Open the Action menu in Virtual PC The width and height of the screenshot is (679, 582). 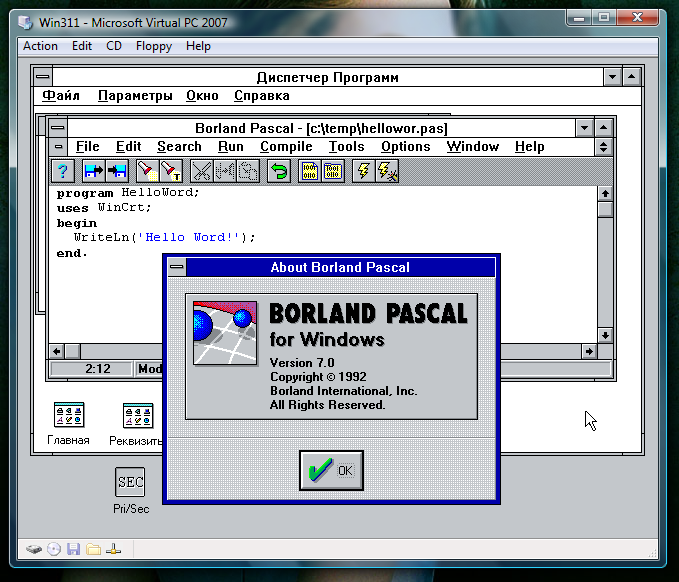coord(40,46)
